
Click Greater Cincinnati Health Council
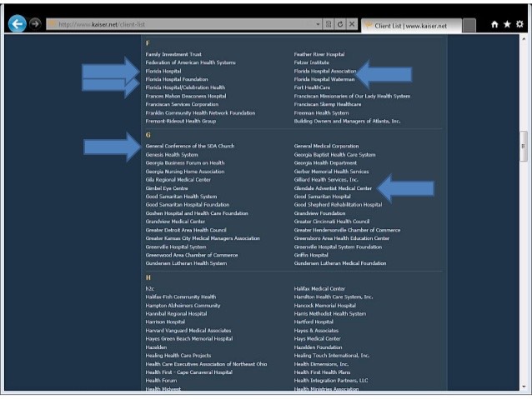coord(332,222)
